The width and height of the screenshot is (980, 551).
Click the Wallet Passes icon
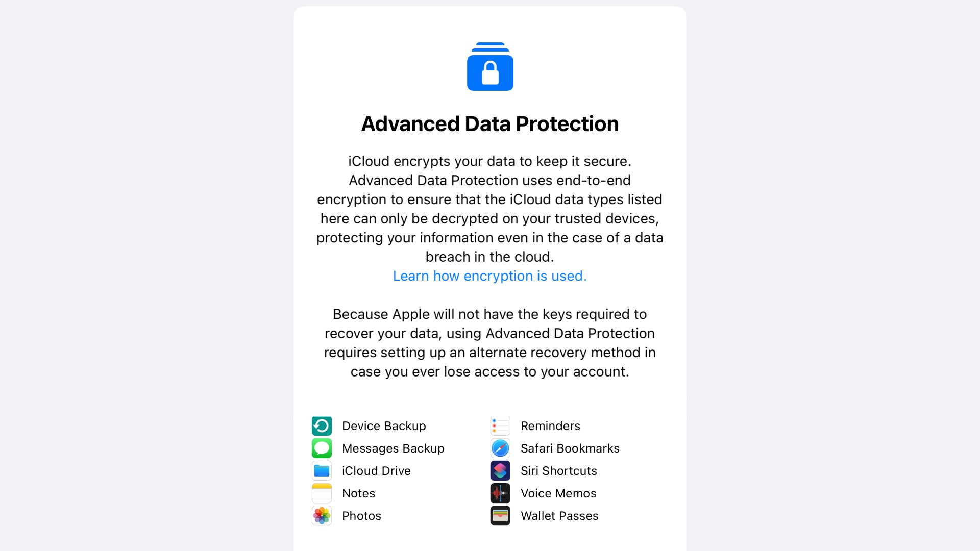[501, 515]
